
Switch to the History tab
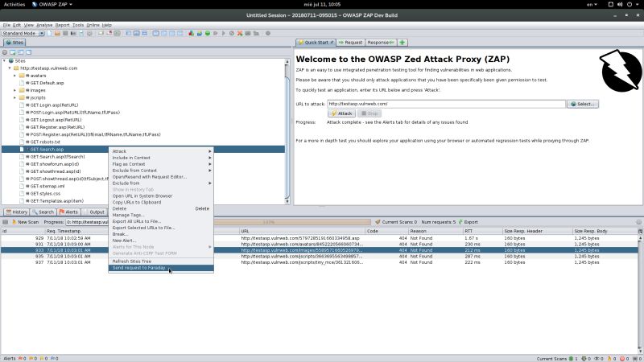tap(16, 212)
